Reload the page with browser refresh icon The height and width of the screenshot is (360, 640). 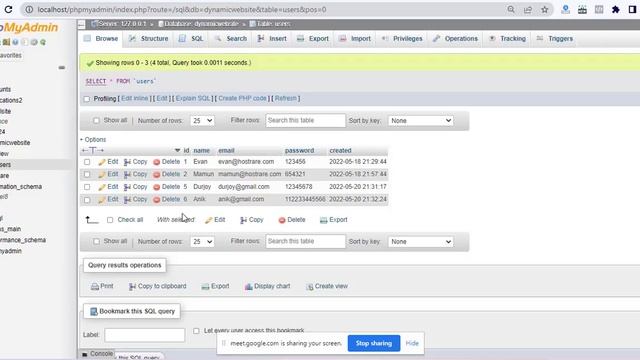pyautogui.click(x=8, y=9)
